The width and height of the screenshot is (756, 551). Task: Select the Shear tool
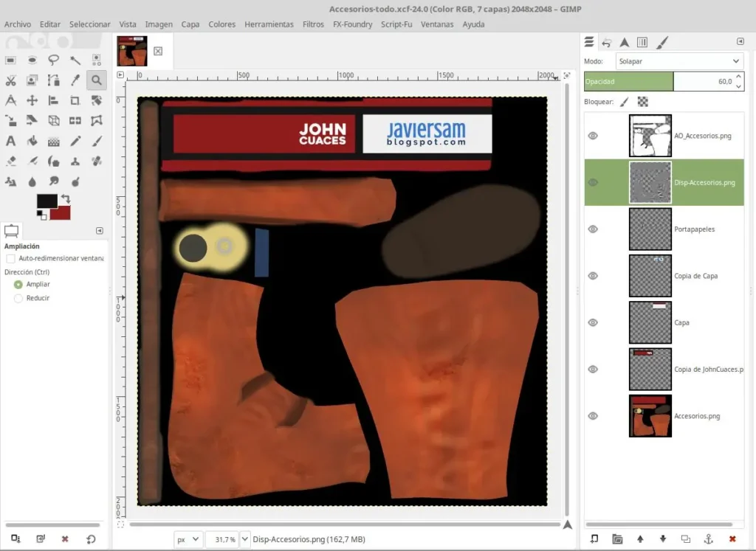pos(32,120)
